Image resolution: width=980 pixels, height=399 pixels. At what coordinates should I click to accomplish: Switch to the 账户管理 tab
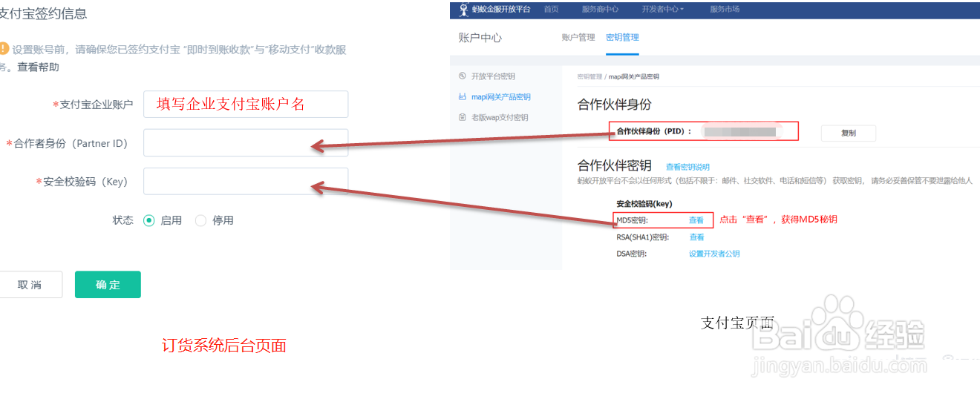coord(578,37)
